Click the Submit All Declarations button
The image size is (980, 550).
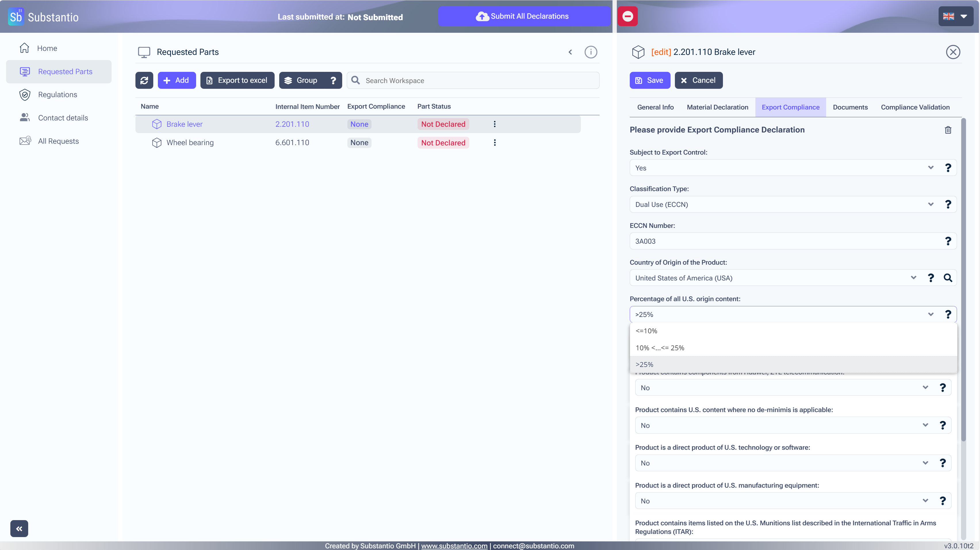523,16
